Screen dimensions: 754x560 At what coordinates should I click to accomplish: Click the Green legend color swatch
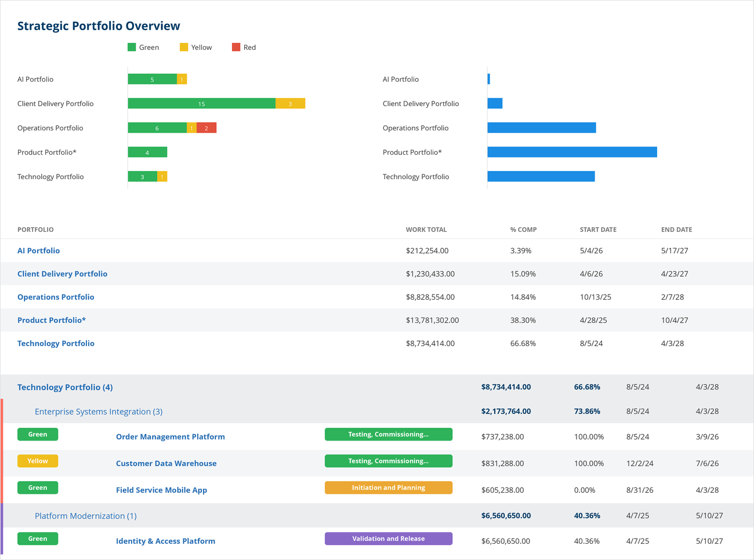(132, 47)
